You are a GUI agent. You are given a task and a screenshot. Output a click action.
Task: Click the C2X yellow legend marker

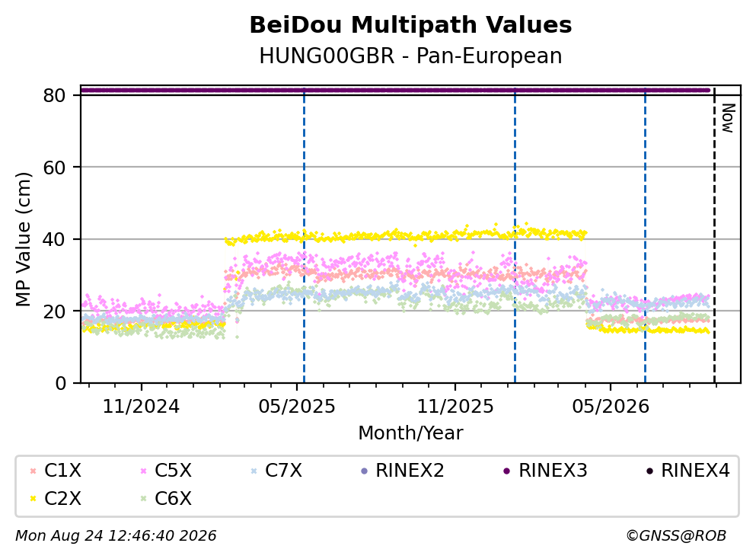(x=33, y=499)
